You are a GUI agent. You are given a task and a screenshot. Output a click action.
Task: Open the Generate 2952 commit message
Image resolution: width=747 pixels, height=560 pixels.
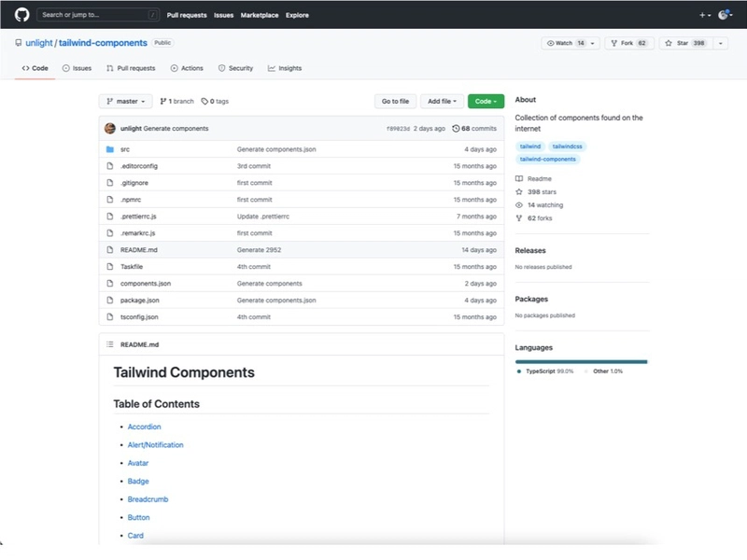tap(259, 249)
